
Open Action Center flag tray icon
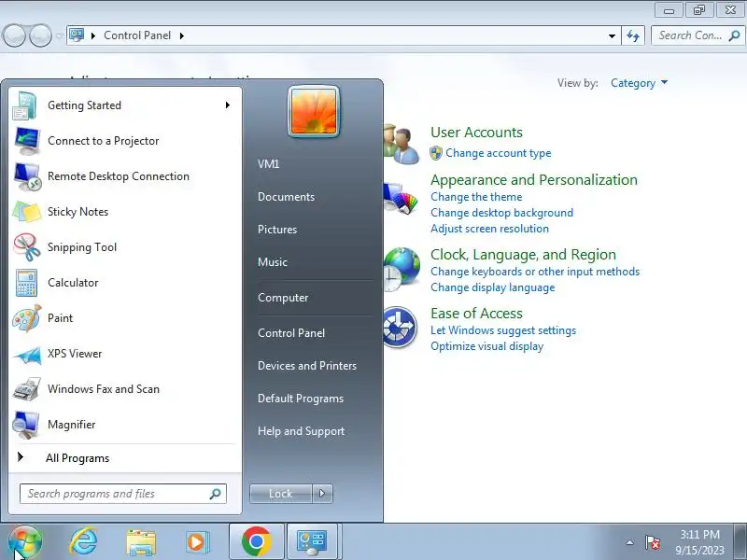(652, 542)
